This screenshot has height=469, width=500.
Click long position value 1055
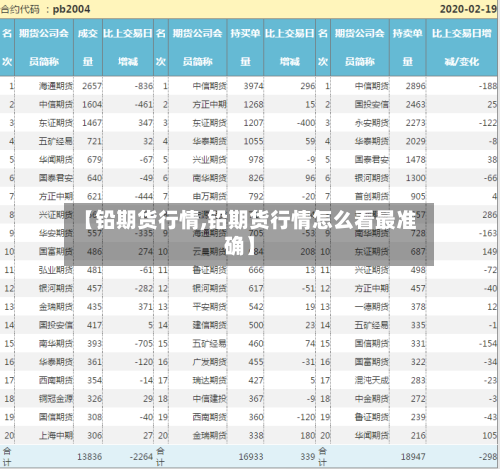tap(253, 141)
